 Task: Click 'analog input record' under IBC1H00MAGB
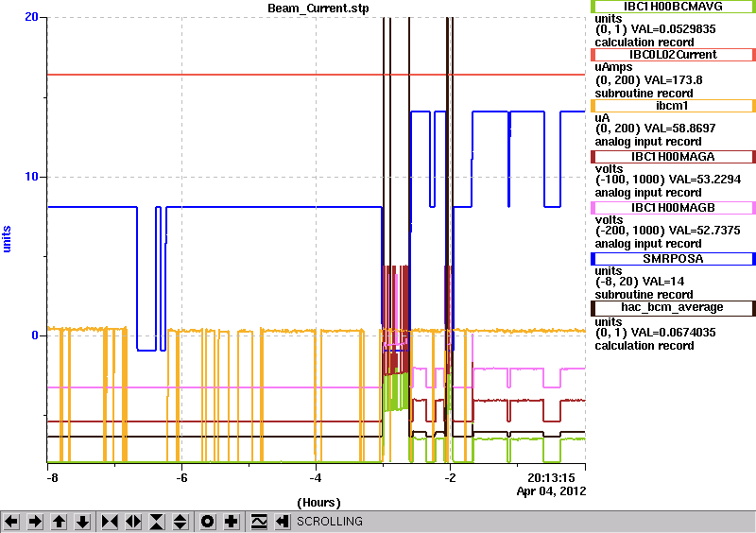click(648, 244)
